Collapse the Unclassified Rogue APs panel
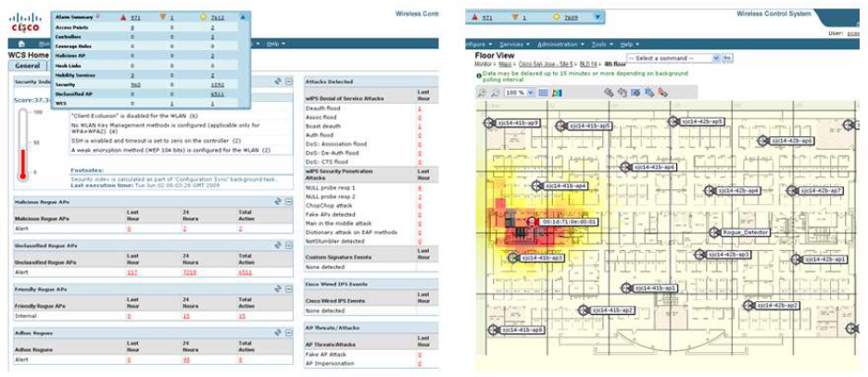868x377 pixels. pos(288,245)
